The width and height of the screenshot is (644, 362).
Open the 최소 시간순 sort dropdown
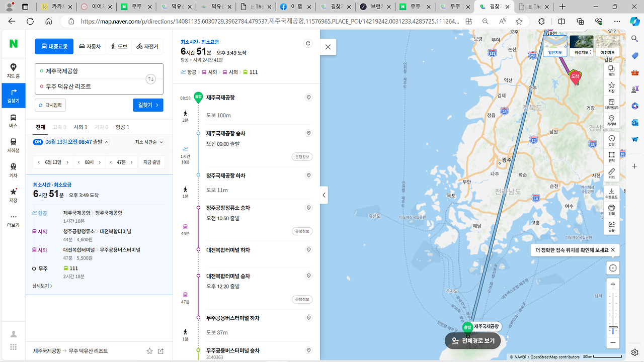tap(149, 142)
